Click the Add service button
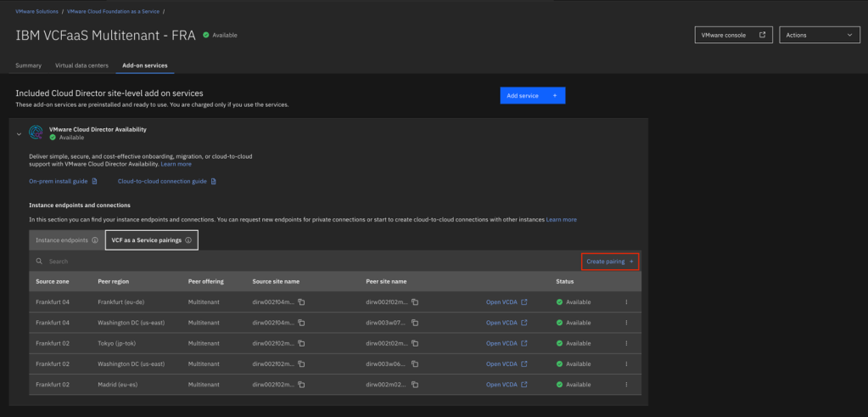This screenshot has width=868, height=417. pyautogui.click(x=532, y=96)
